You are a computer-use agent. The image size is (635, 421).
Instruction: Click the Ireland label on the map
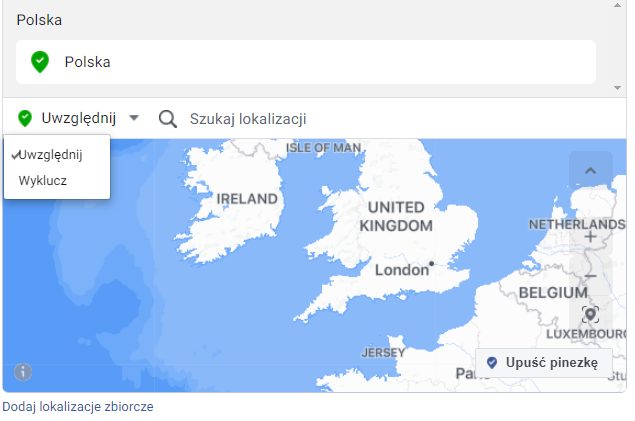pyautogui.click(x=247, y=199)
